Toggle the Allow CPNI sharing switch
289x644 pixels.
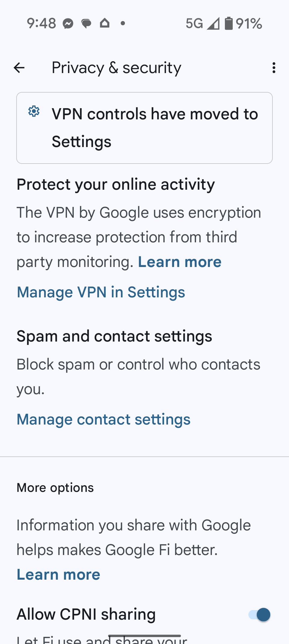coord(259,615)
